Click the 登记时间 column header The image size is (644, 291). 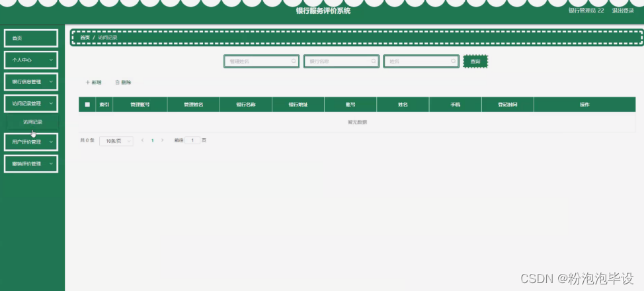(508, 104)
